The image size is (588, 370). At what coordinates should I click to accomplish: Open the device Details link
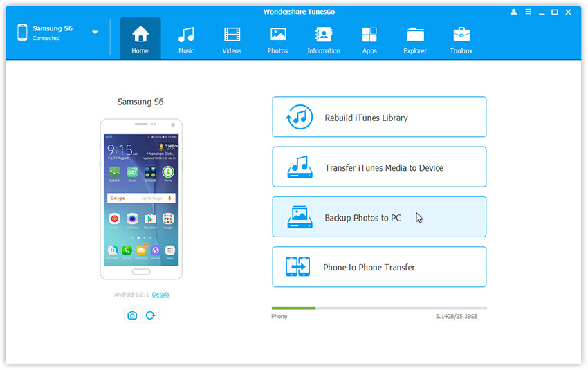(x=160, y=295)
